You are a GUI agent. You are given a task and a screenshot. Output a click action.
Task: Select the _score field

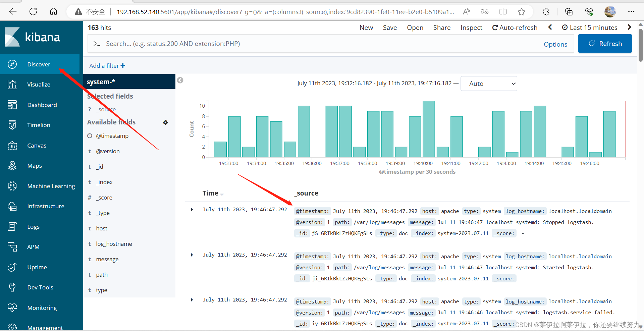104,198
